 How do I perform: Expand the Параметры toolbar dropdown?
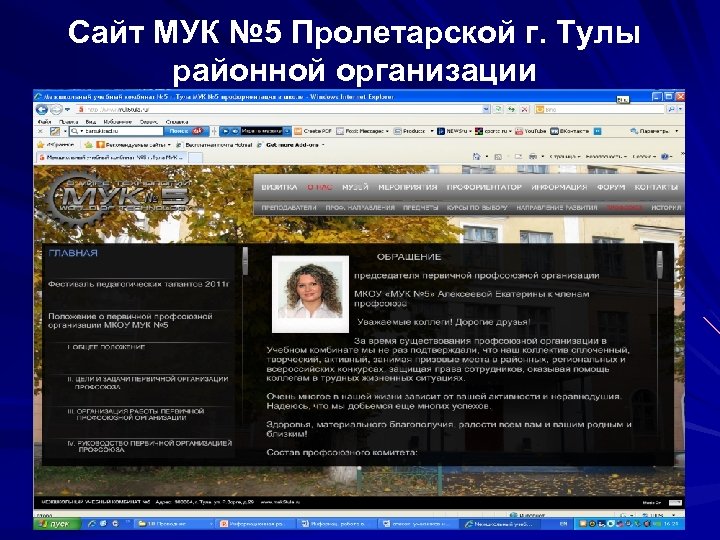676,131
